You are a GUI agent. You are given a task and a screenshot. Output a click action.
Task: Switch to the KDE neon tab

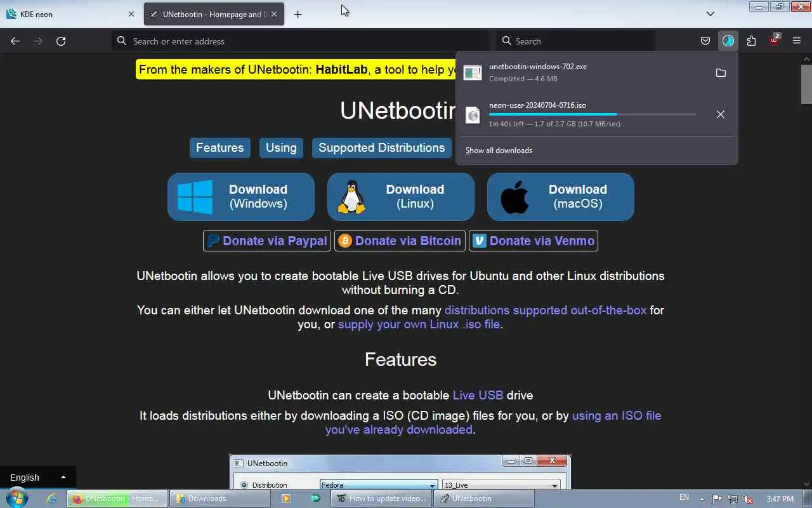(70, 14)
